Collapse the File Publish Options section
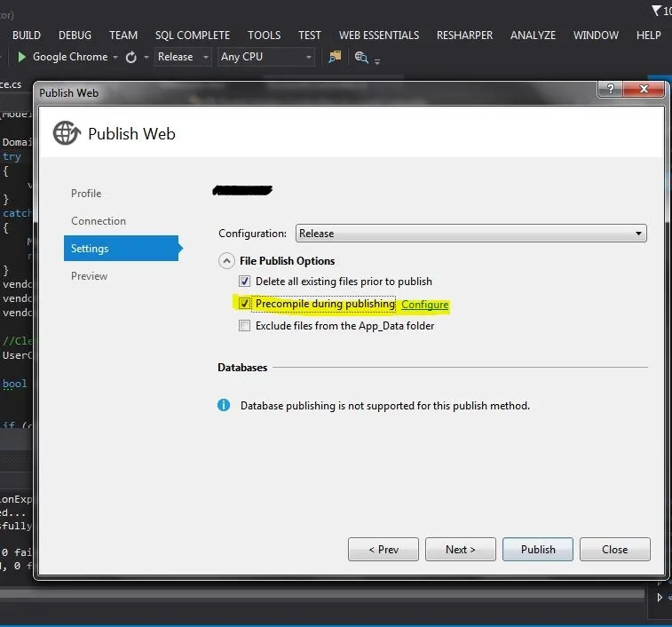The width and height of the screenshot is (672, 627). point(226,261)
